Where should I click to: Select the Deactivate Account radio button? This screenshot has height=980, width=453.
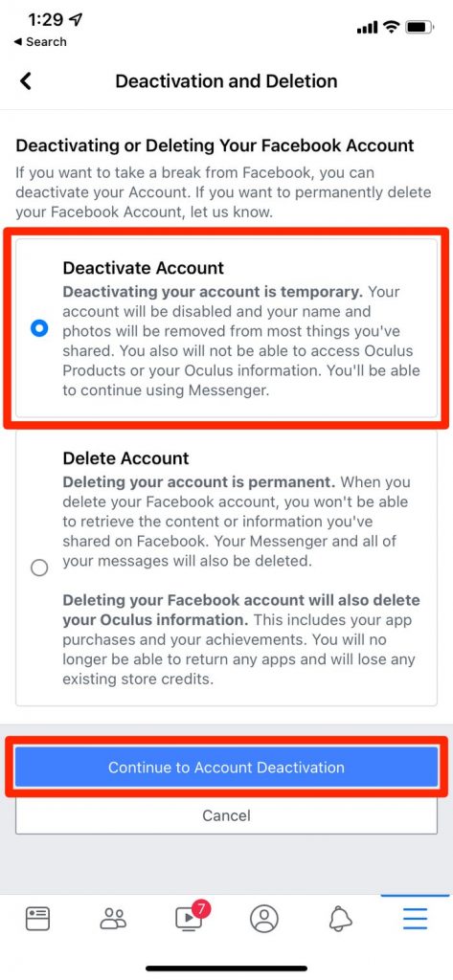pos(39,327)
